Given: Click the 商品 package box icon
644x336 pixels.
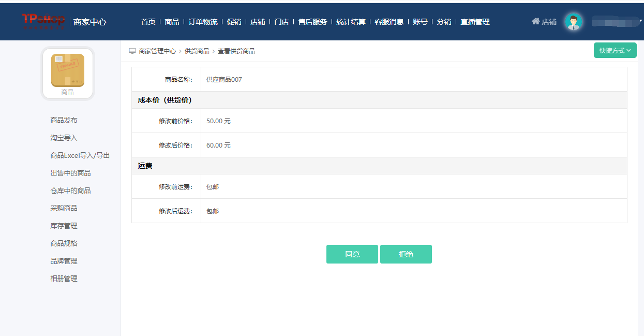Looking at the screenshot, I should [x=68, y=70].
